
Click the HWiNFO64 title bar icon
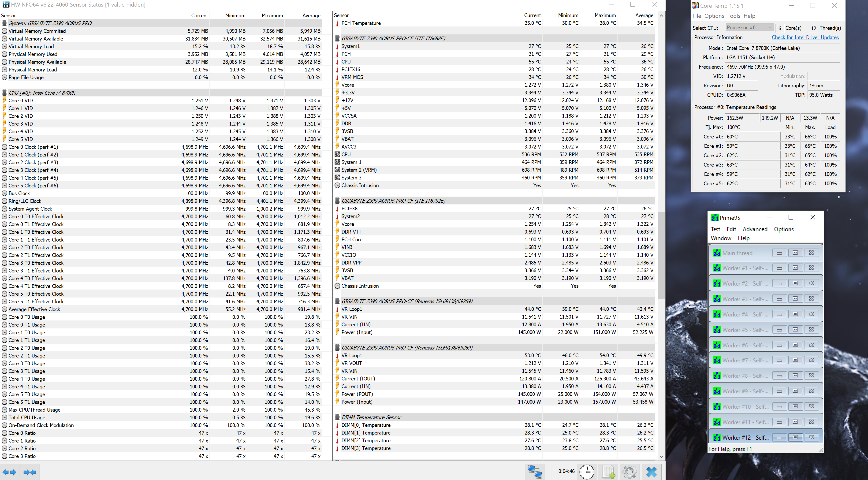[x=6, y=4]
